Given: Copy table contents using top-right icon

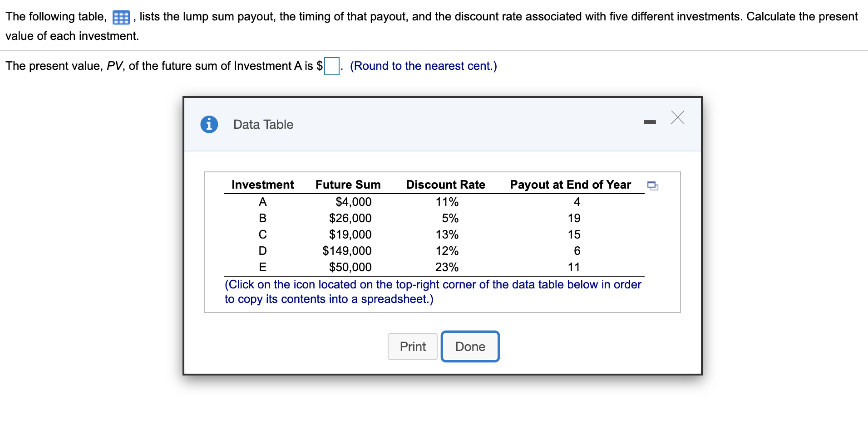Looking at the screenshot, I should (x=652, y=185).
